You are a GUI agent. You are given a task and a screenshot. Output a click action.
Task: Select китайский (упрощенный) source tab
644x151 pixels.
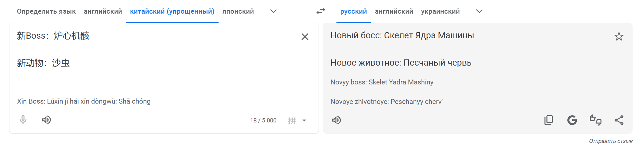click(x=172, y=11)
